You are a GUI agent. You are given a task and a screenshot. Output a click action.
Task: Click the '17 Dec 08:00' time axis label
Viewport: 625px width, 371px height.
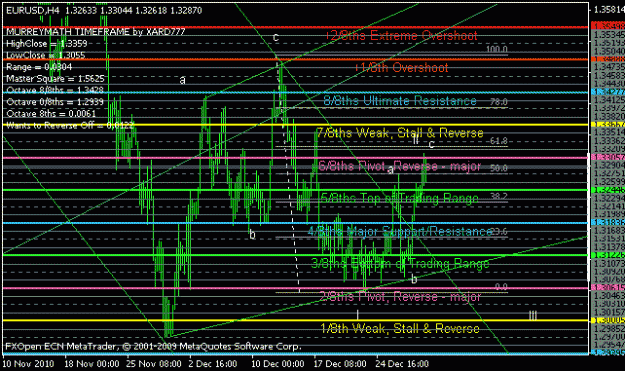(340, 363)
